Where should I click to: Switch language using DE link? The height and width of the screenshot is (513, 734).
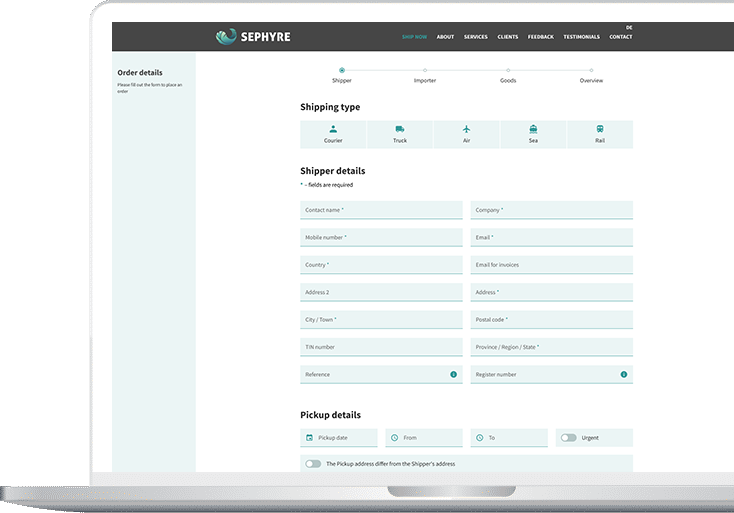point(629,27)
